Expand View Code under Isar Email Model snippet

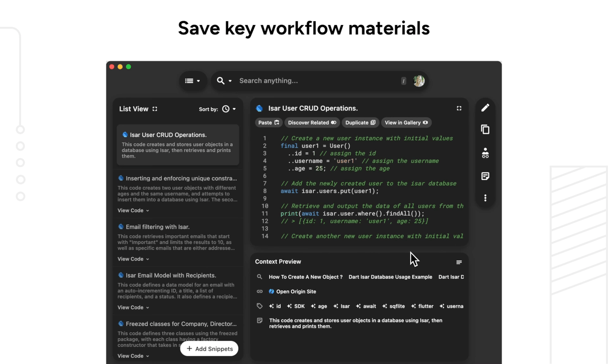(133, 307)
